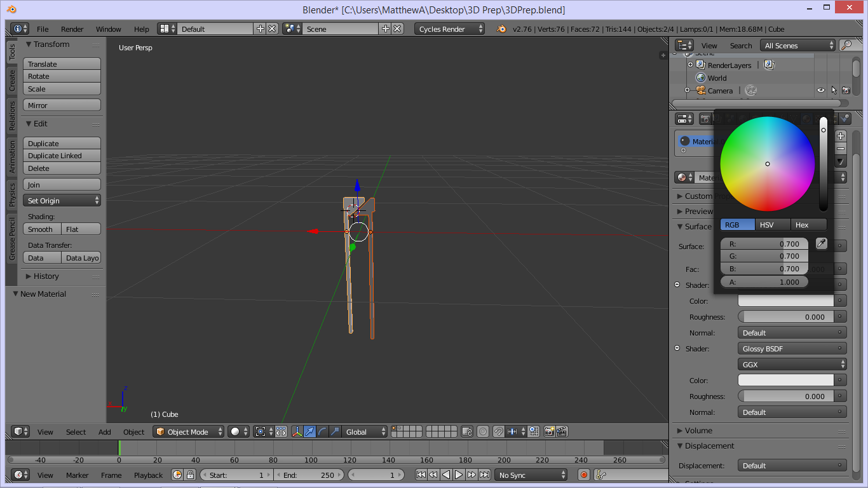
Task: Pick color with the eyedropper
Action: coord(821,243)
